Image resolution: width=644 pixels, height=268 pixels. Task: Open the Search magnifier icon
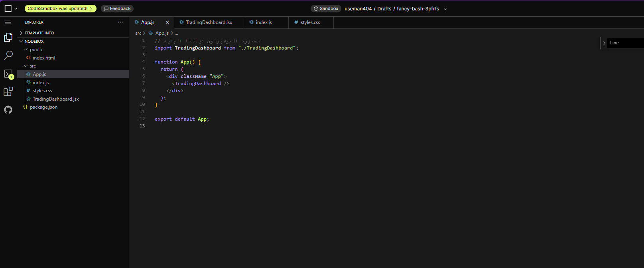click(8, 55)
